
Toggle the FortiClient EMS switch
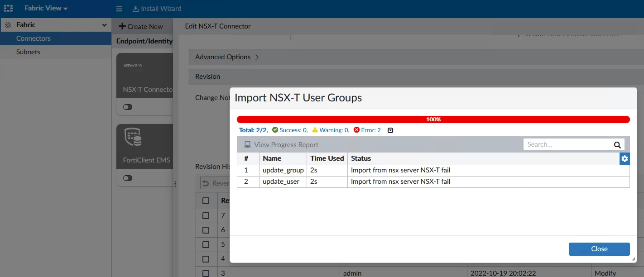tap(128, 178)
